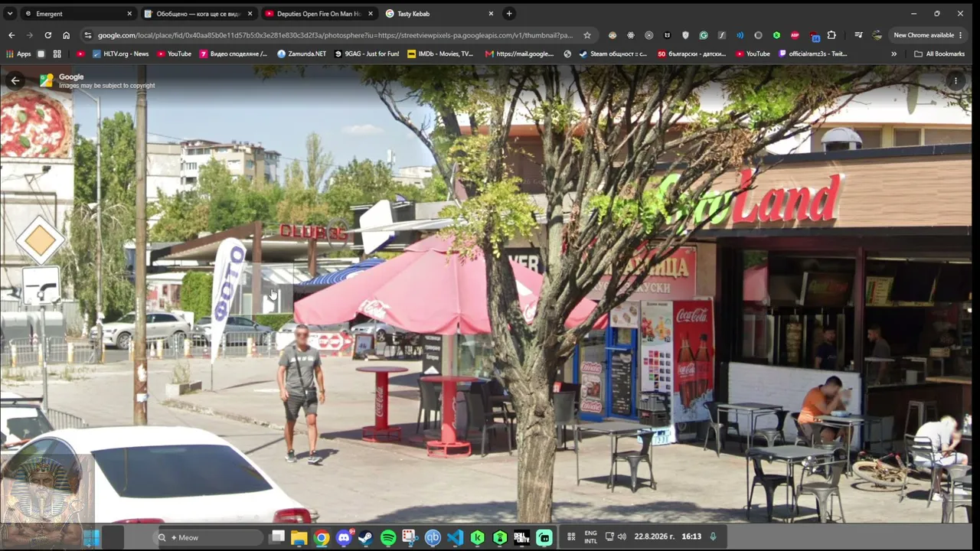Click the browser back navigation arrow
The width and height of the screenshot is (980, 551).
click(x=11, y=35)
